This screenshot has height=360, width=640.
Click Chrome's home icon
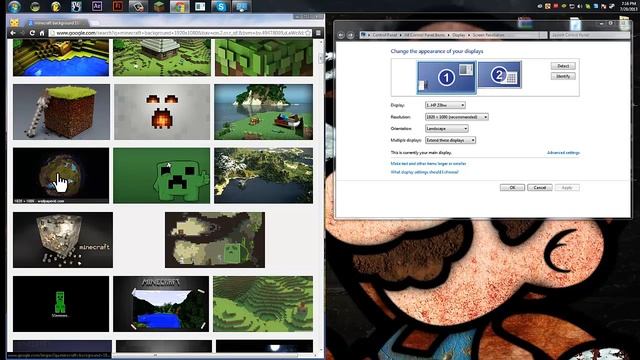pos(42,33)
